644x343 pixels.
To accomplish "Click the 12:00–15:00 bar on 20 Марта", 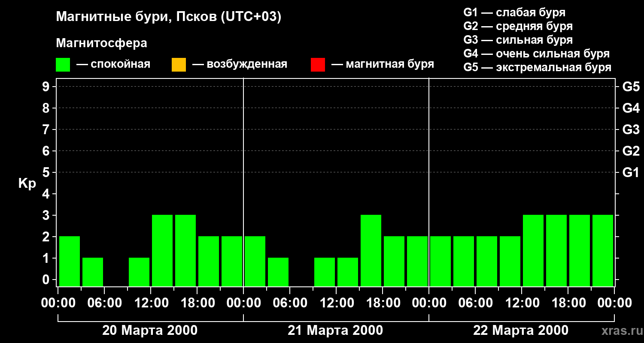I will (162, 250).
